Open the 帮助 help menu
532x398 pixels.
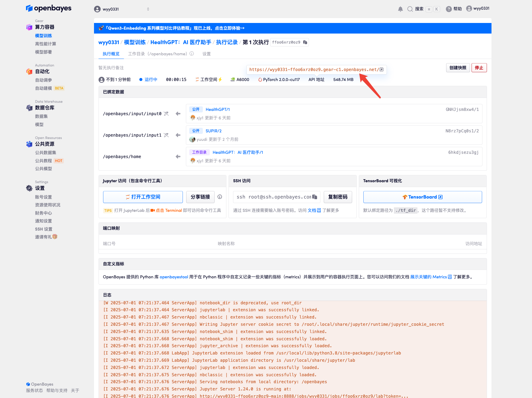tap(454, 9)
